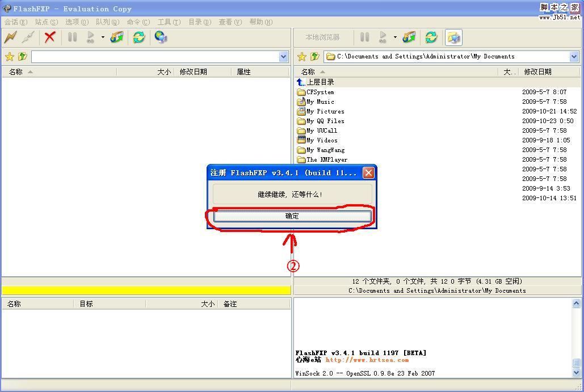Open the 工具 menu
Screen dimensions: 584x392
pos(169,22)
